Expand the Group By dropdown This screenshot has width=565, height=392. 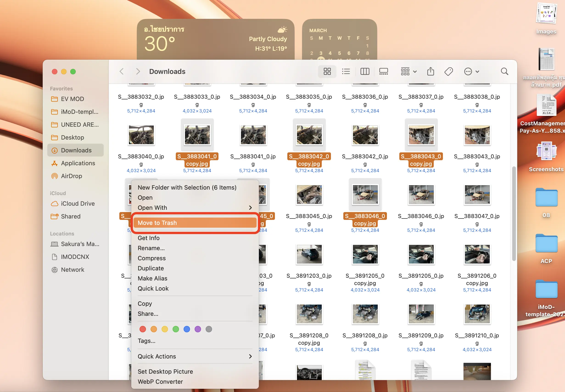pyautogui.click(x=408, y=71)
